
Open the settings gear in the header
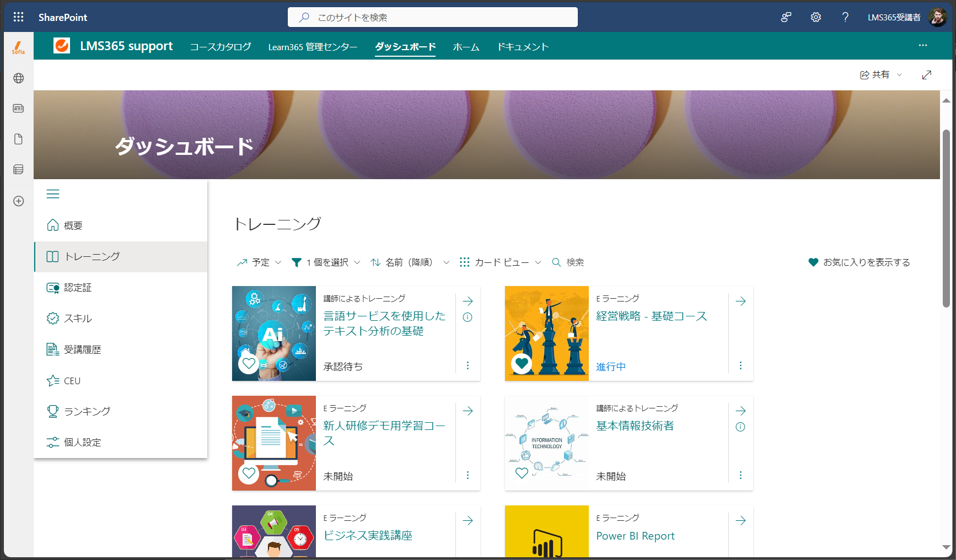pyautogui.click(x=816, y=17)
